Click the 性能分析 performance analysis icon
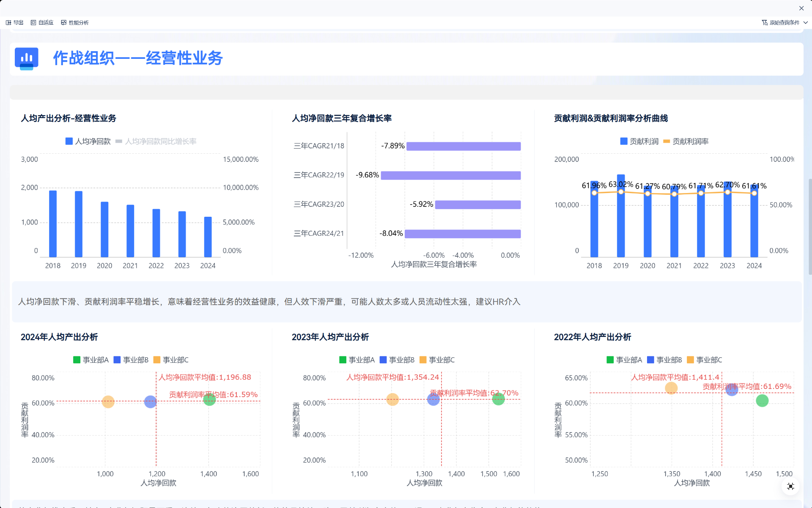Viewport: 812px width, 508px height. [64, 23]
